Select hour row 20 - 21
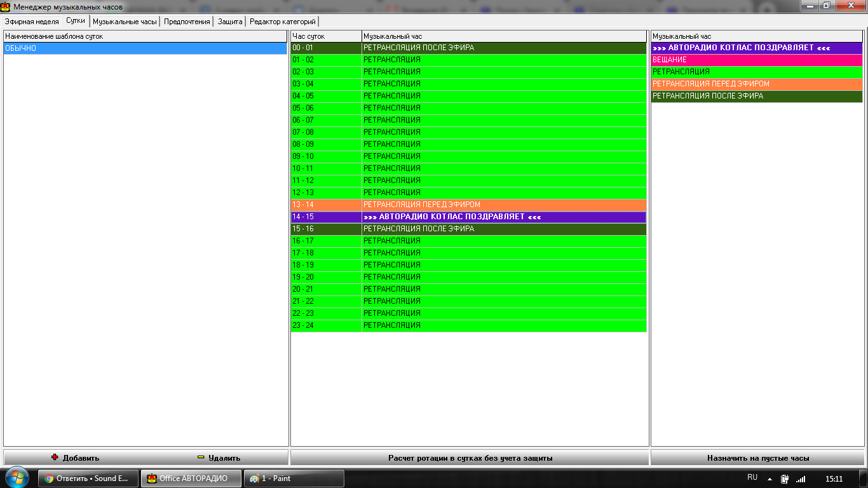 [x=468, y=290]
